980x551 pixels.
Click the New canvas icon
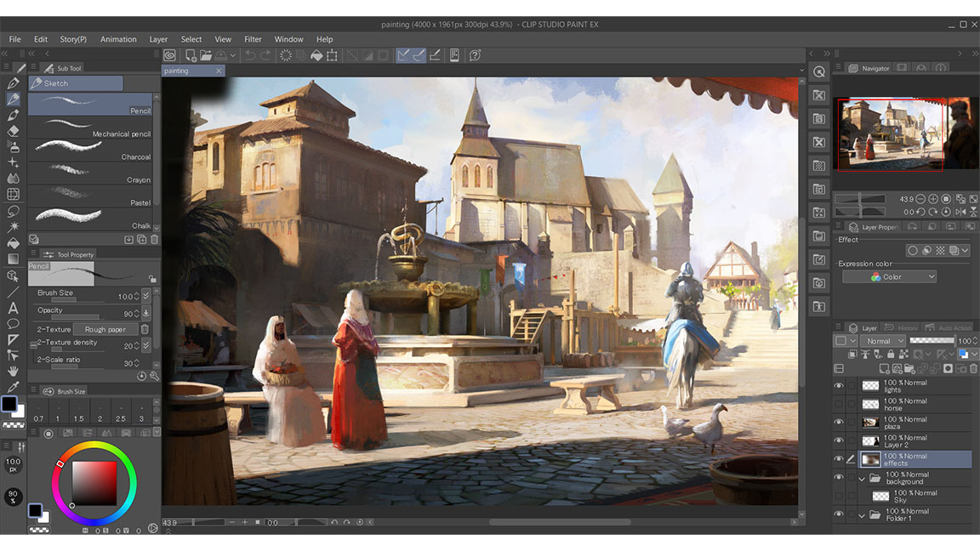click(x=189, y=54)
